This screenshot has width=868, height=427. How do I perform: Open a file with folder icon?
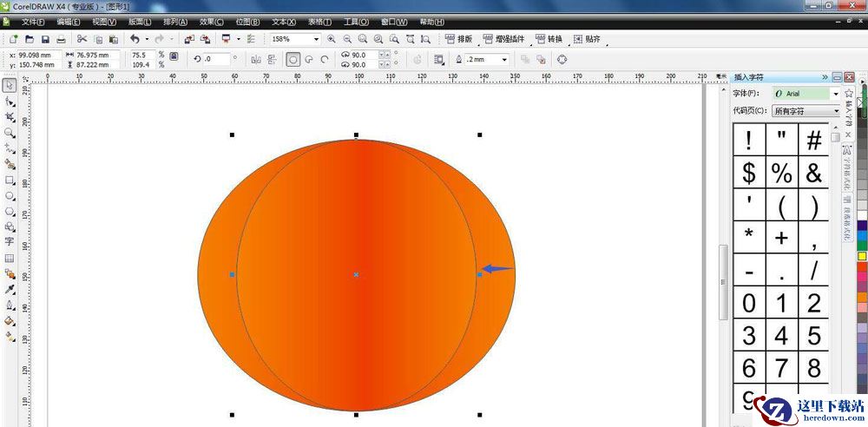30,39
